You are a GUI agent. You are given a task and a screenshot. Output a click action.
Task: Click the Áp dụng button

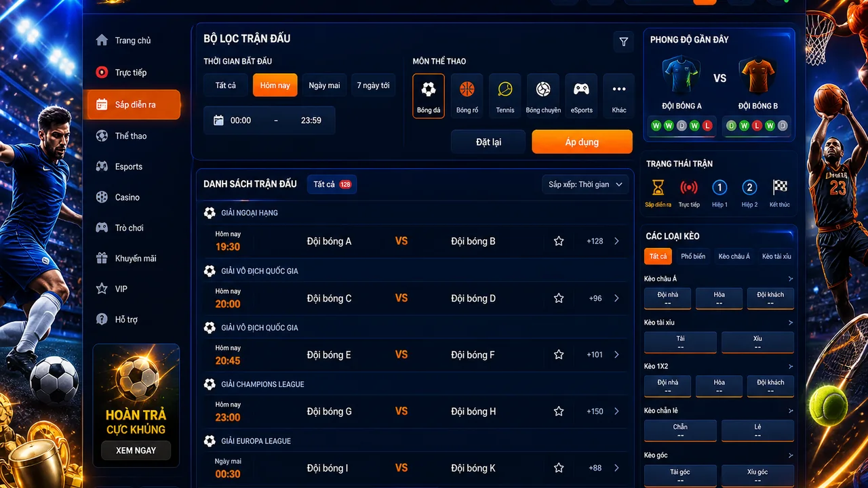coord(582,142)
